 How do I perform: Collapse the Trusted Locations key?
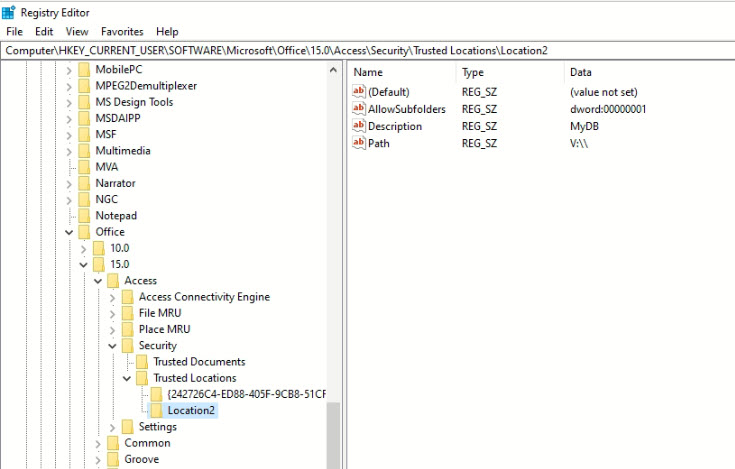pyautogui.click(x=127, y=378)
